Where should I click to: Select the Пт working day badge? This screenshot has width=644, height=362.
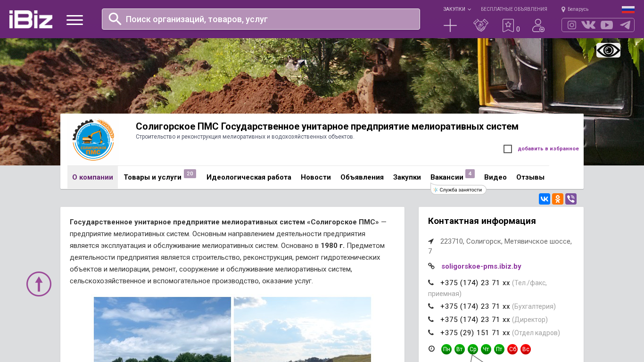tap(499, 349)
